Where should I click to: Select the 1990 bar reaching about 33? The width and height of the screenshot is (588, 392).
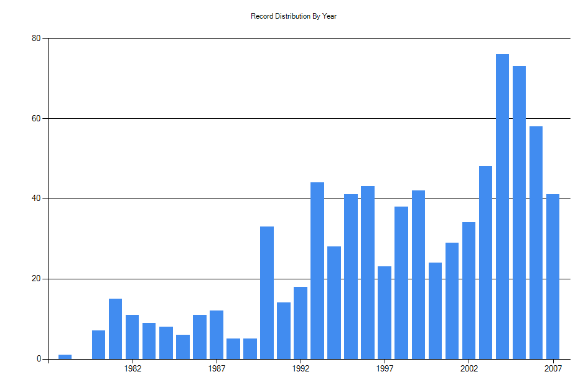(267, 293)
